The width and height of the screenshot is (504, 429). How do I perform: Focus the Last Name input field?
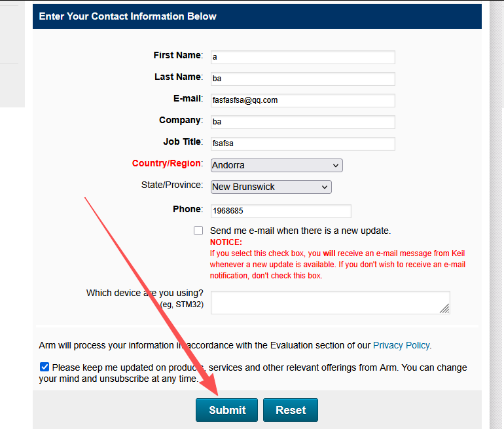303,79
